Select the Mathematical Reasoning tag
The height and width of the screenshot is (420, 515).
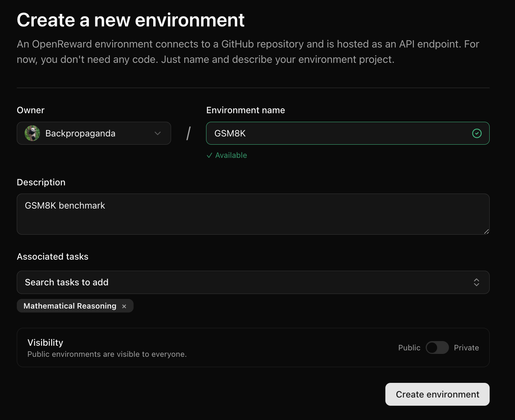(x=70, y=306)
